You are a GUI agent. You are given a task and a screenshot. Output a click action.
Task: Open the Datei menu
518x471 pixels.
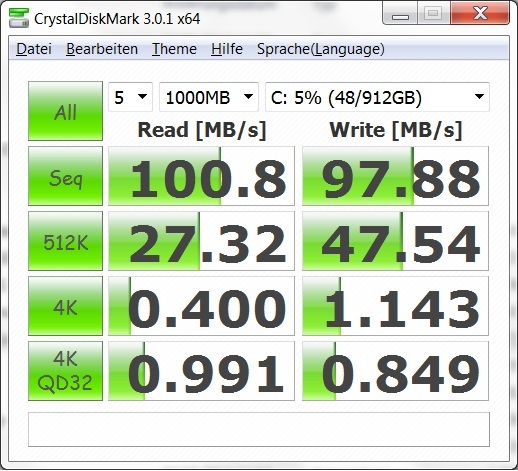[34, 49]
